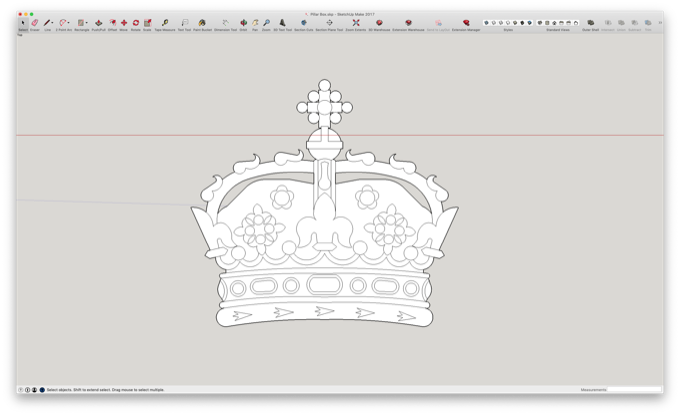Activate the Rotate tool

click(136, 23)
